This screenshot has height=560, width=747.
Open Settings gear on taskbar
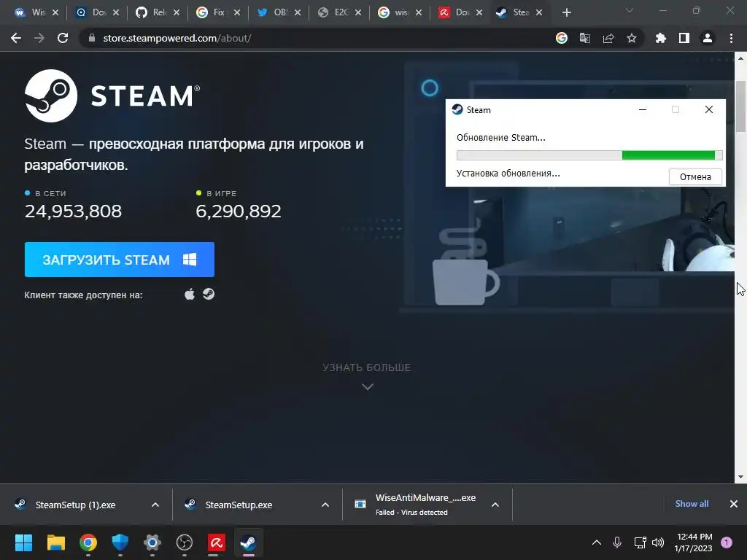[152, 542]
